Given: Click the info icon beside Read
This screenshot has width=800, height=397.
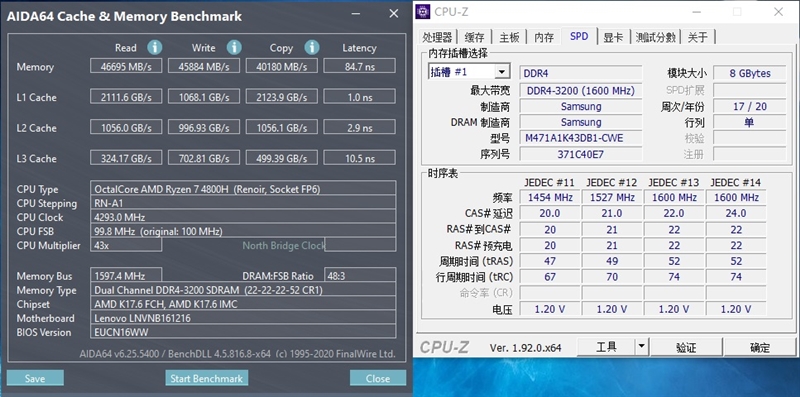Looking at the screenshot, I should click(155, 47).
